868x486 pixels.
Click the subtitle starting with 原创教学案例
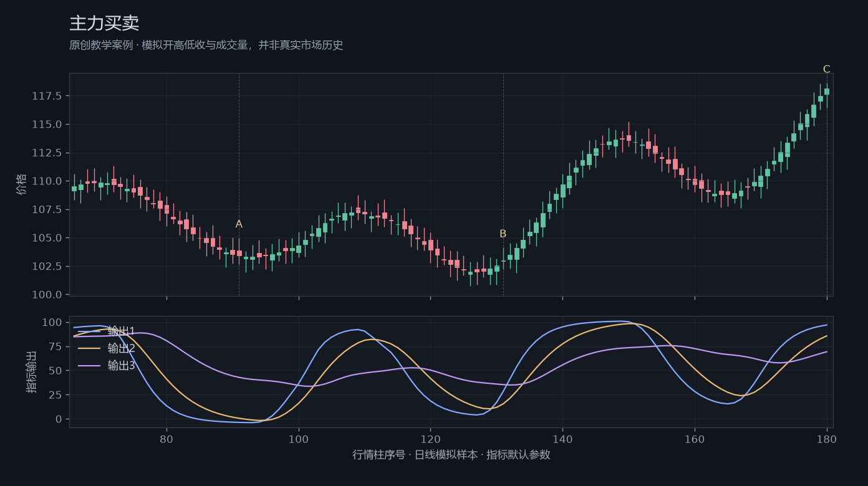click(x=206, y=45)
